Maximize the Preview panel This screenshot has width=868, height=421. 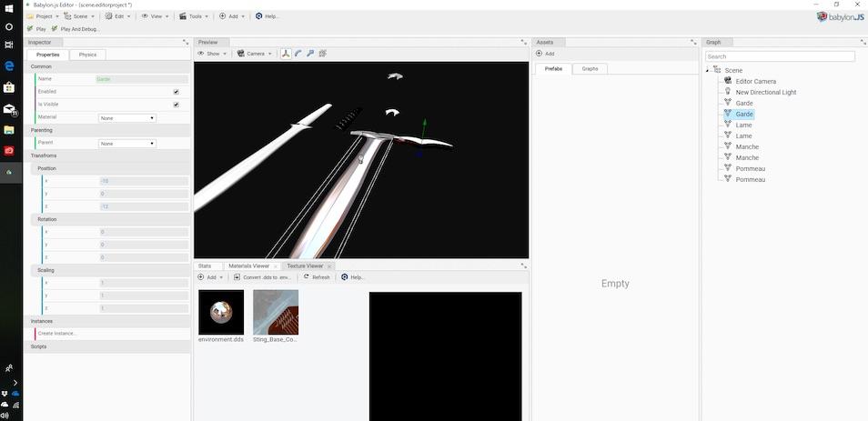tap(523, 42)
